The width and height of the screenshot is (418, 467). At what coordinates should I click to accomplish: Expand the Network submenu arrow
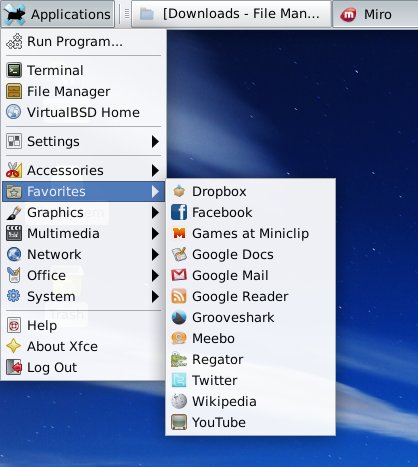point(155,254)
